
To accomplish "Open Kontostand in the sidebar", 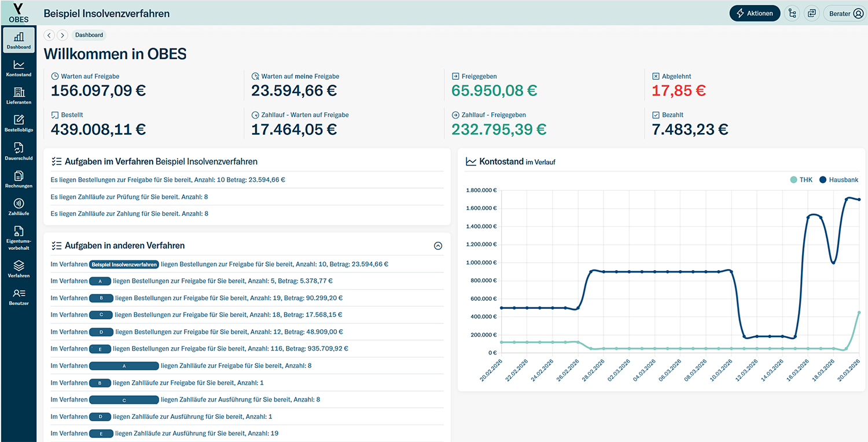I will [19, 68].
